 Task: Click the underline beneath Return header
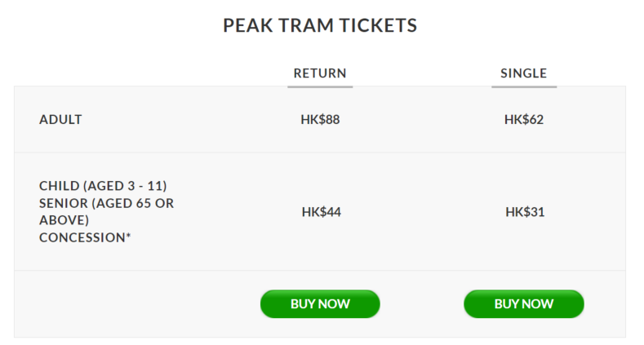[320, 86]
